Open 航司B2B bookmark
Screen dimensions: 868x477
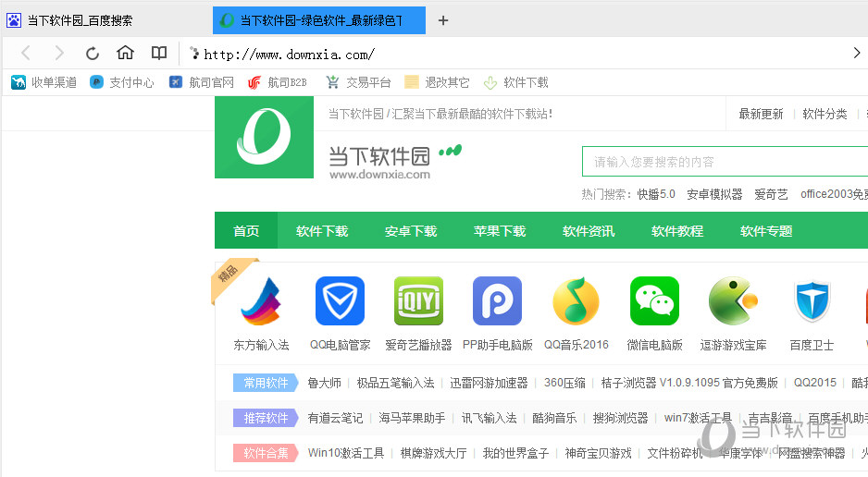[x=278, y=82]
